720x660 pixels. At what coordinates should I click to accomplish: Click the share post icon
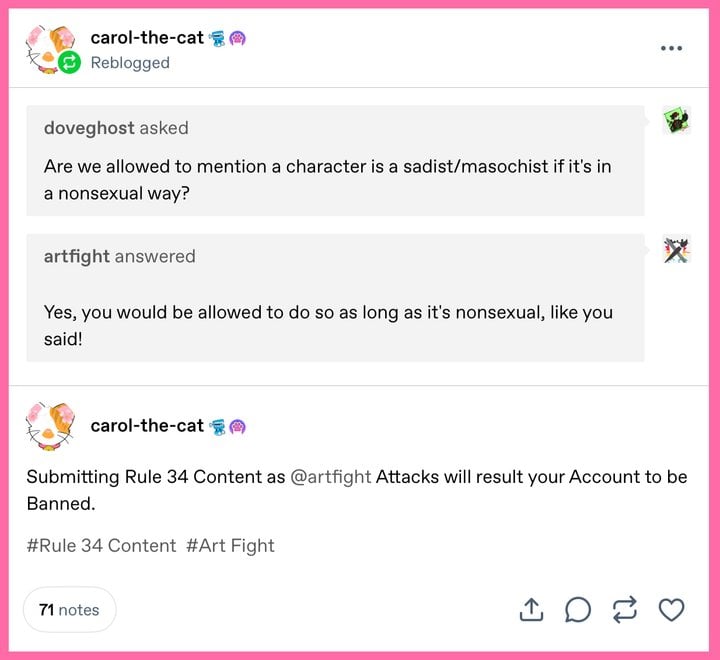(x=532, y=609)
